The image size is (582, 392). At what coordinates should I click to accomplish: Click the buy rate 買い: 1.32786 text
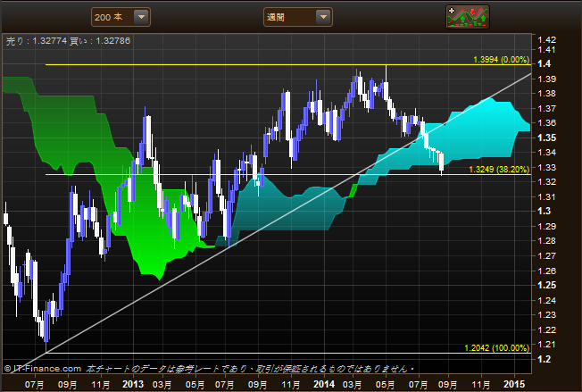[x=100, y=41]
